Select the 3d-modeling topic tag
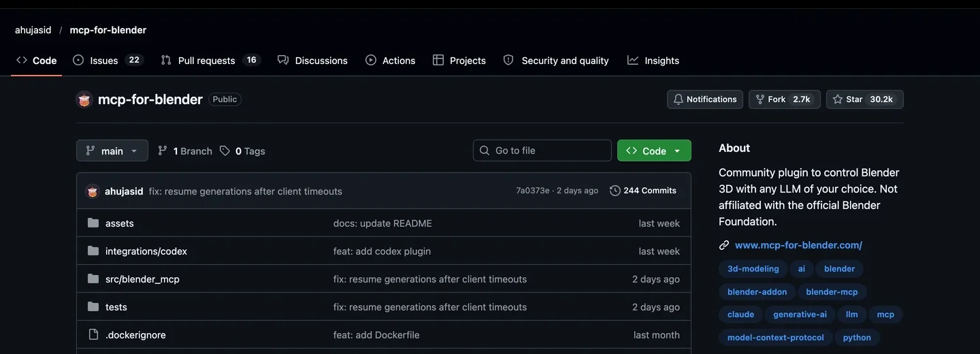 click(x=753, y=269)
